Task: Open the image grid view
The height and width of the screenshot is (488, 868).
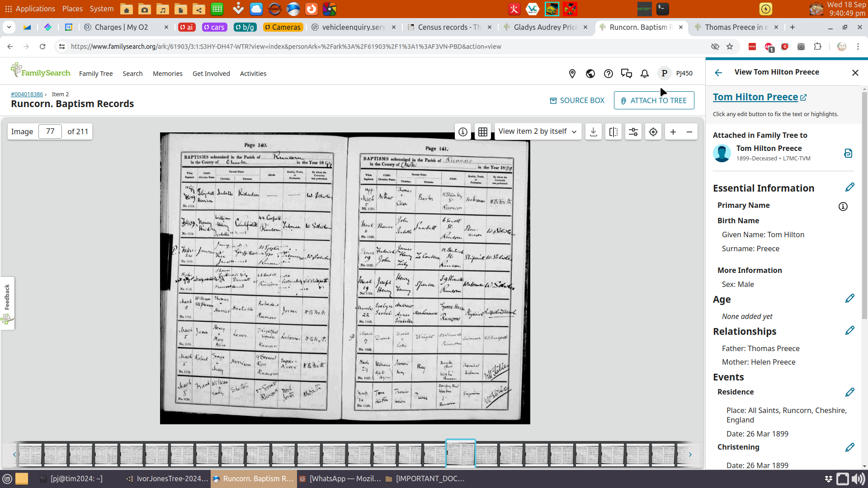Action: click(x=483, y=131)
